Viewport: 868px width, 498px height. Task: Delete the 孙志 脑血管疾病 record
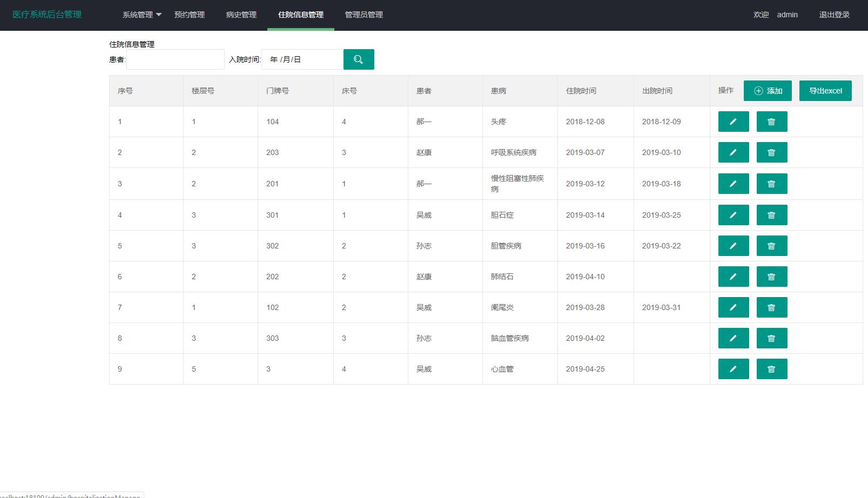pyautogui.click(x=771, y=338)
